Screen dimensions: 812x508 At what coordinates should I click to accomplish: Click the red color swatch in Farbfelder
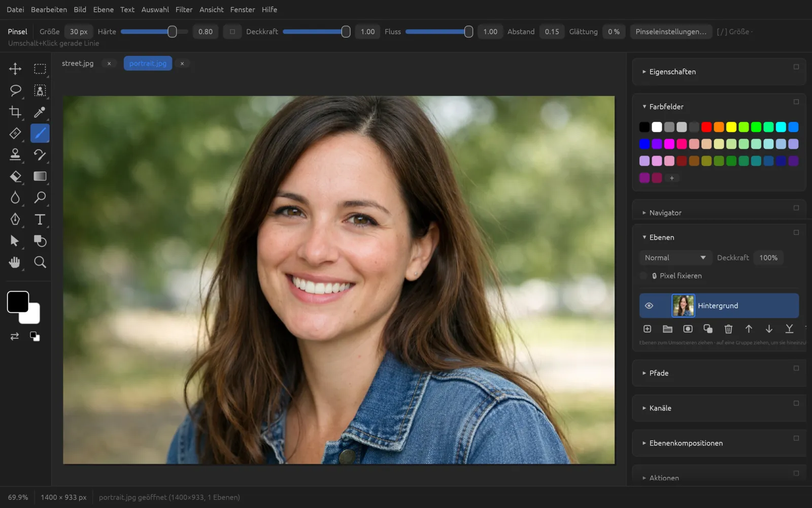[706, 127]
